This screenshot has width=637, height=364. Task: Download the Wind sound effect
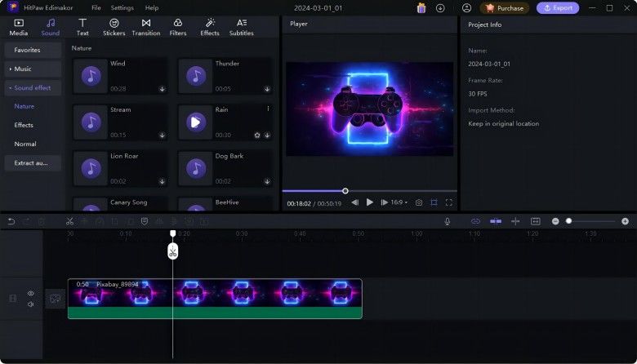coord(162,89)
